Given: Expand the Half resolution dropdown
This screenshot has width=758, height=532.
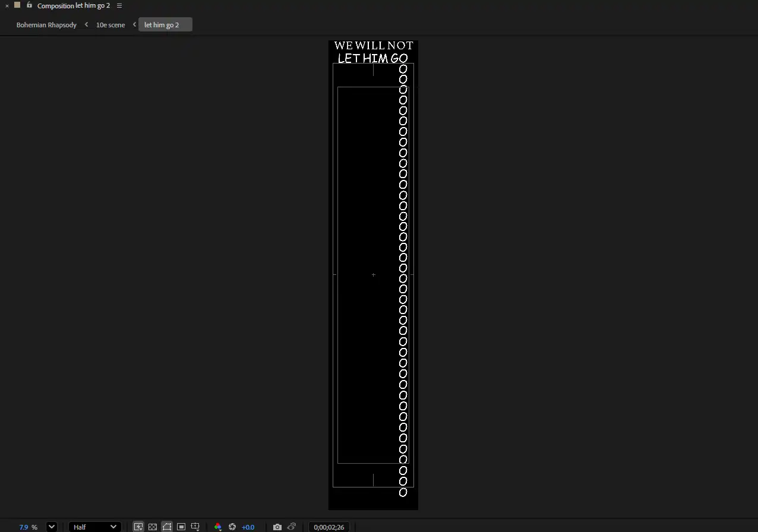Looking at the screenshot, I should [95, 527].
